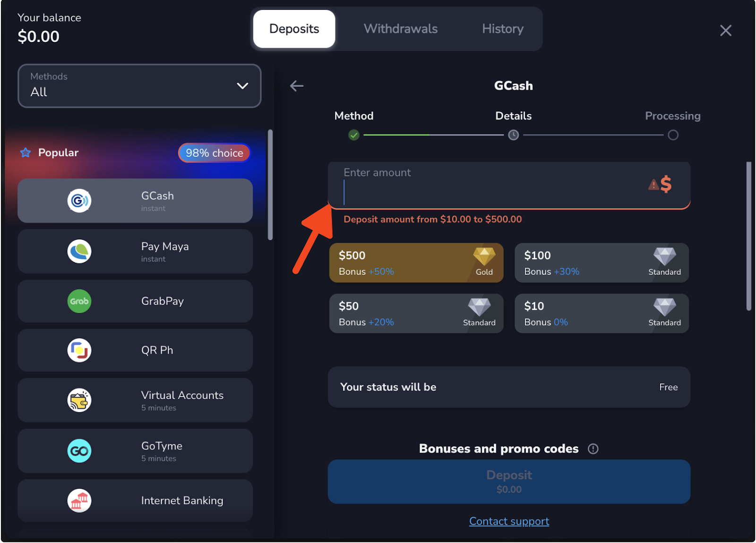Screen dimensions: 756x543
Task: Click the GCash logo icon
Action: [x=79, y=201]
